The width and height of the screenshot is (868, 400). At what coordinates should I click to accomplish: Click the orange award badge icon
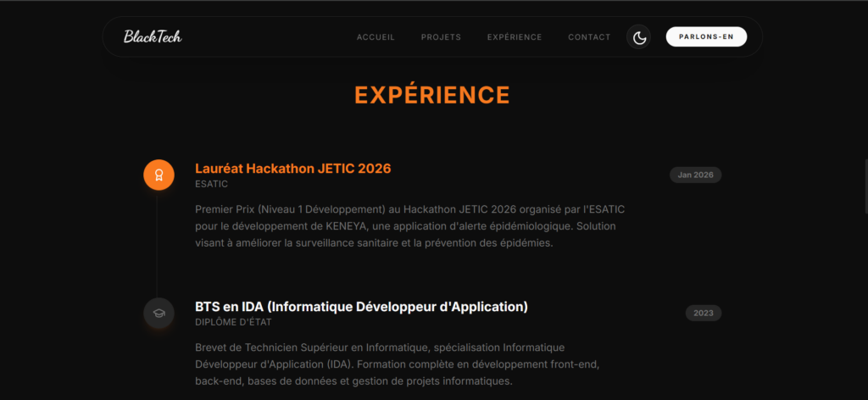coord(159,175)
